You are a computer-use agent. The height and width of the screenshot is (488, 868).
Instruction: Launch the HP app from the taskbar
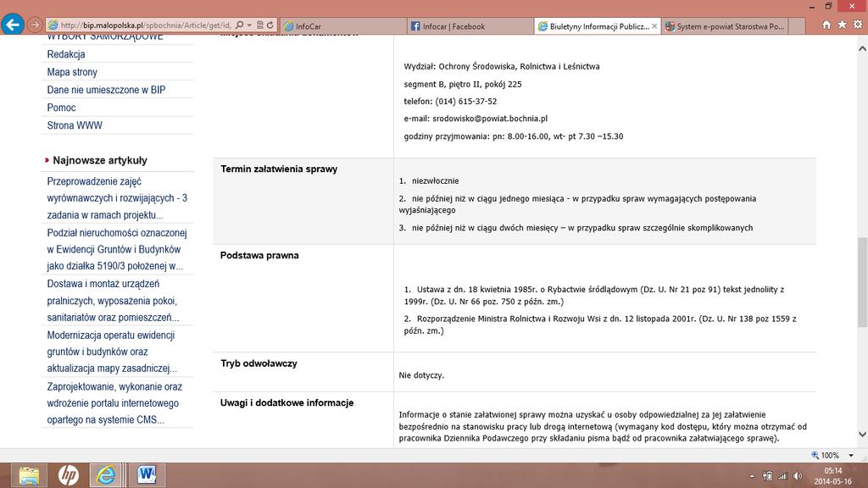68,475
